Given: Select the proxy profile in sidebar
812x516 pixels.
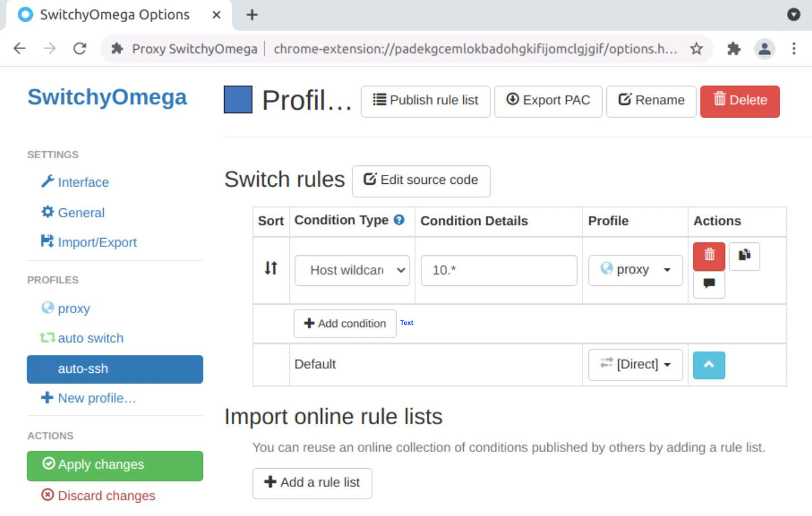Looking at the screenshot, I should tap(66, 308).
